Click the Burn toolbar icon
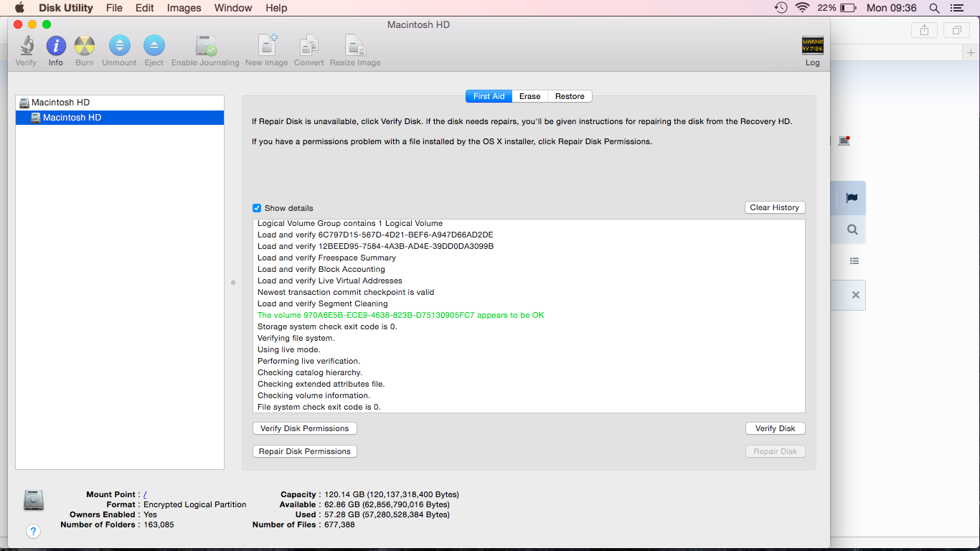This screenshot has width=980, height=551. [x=85, y=46]
